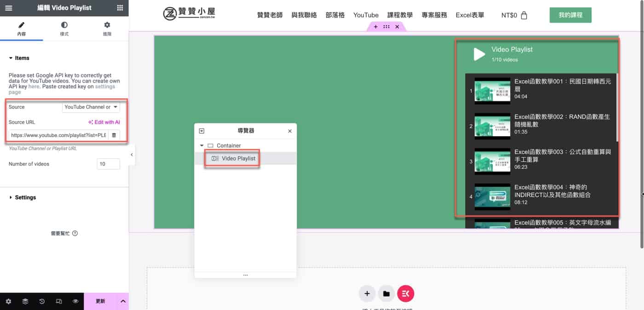
Task: Collapse the Container tree item arrow
Action: [201, 145]
